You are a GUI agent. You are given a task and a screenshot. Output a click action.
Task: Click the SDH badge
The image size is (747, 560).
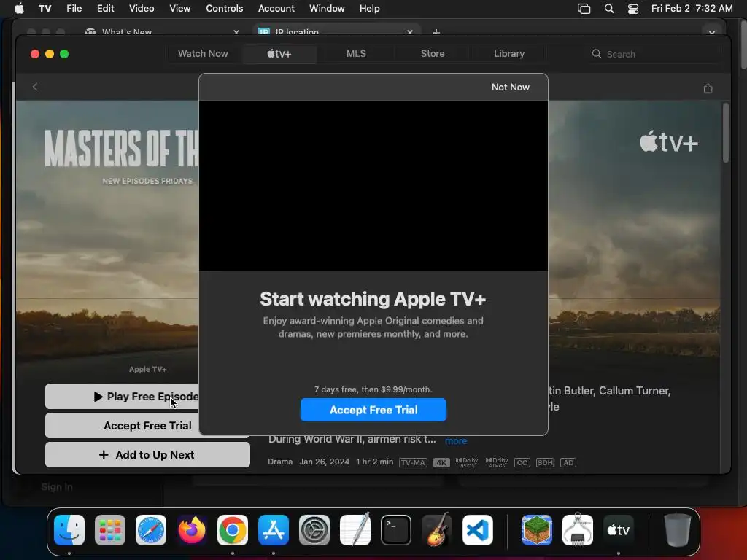[545, 462]
